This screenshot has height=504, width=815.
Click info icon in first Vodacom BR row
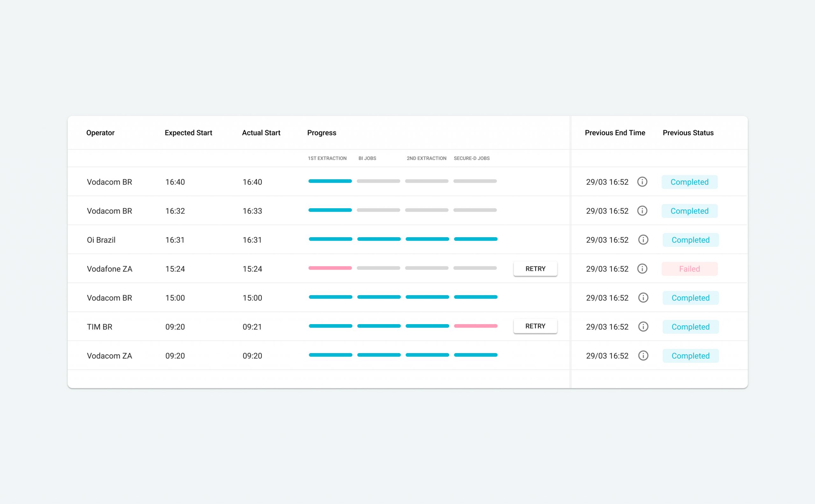coord(642,182)
